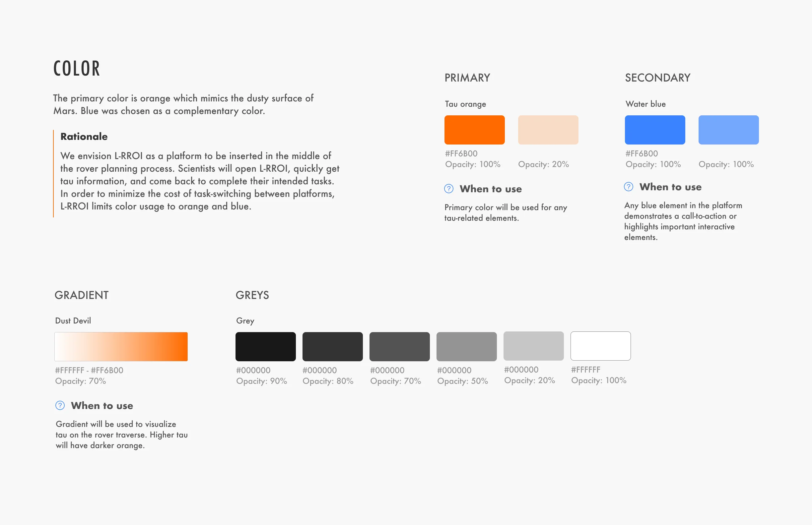
Task: Select the Tau orange 100% opacity swatch
Action: point(474,130)
